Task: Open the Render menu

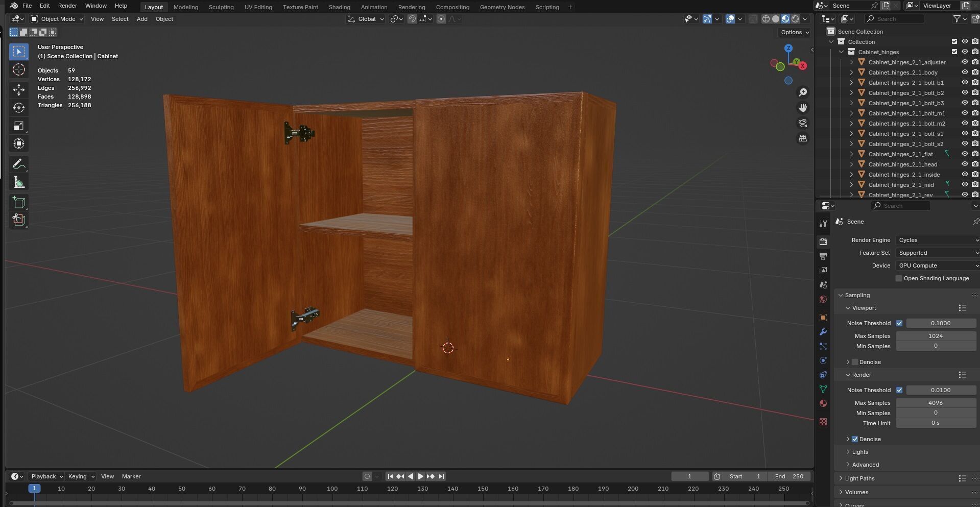Action: click(67, 6)
